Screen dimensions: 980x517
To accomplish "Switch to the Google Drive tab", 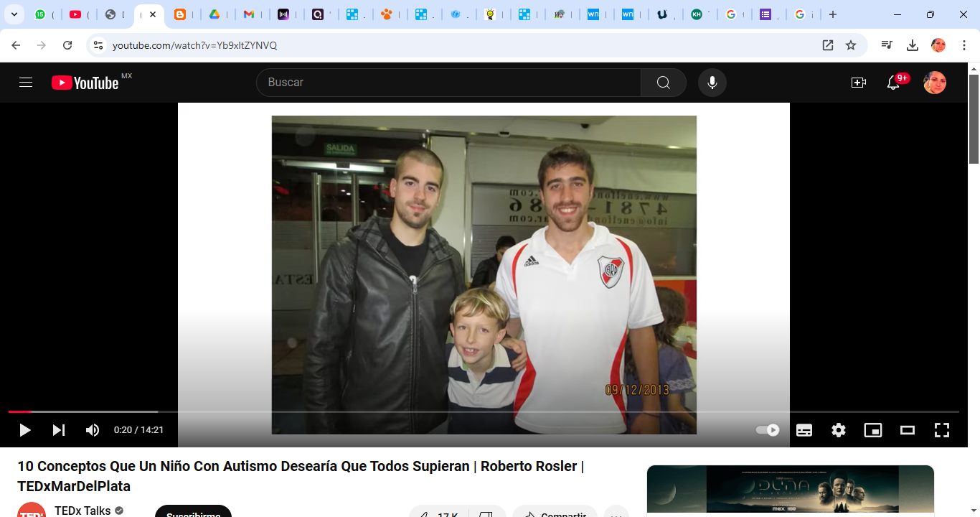I will point(214,14).
